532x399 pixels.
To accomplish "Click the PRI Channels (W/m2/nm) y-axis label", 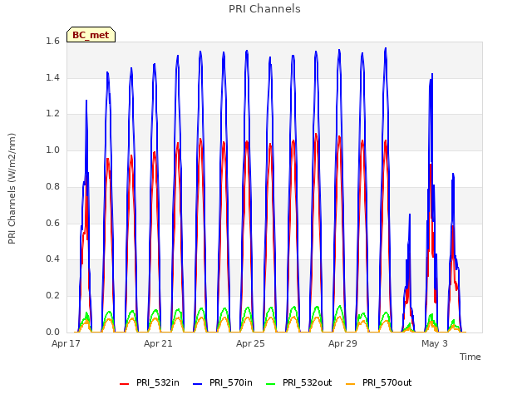I will tap(12, 189).
